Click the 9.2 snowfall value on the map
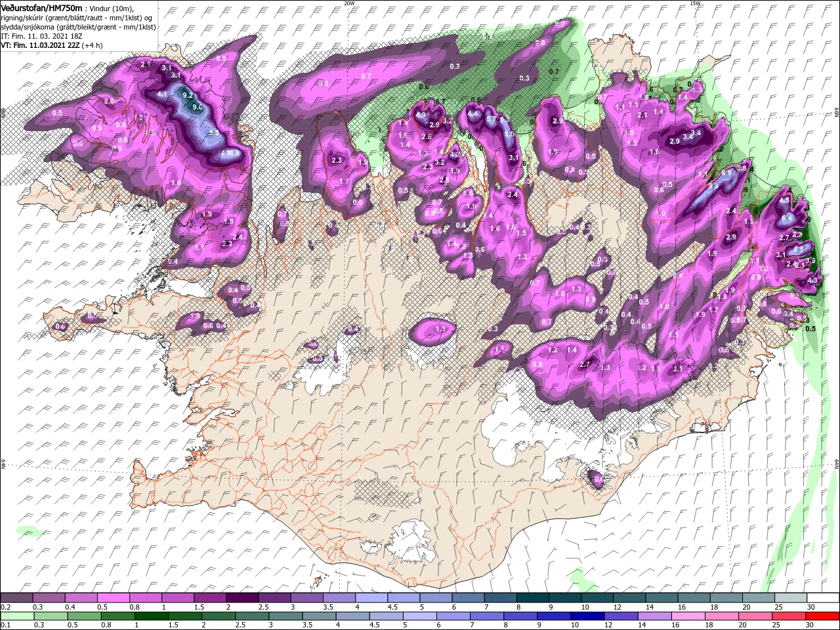Screen dimensions: 840x630 click(x=187, y=95)
